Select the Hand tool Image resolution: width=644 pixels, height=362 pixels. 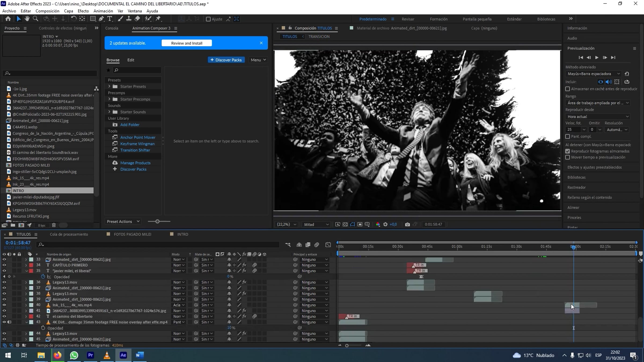27,19
